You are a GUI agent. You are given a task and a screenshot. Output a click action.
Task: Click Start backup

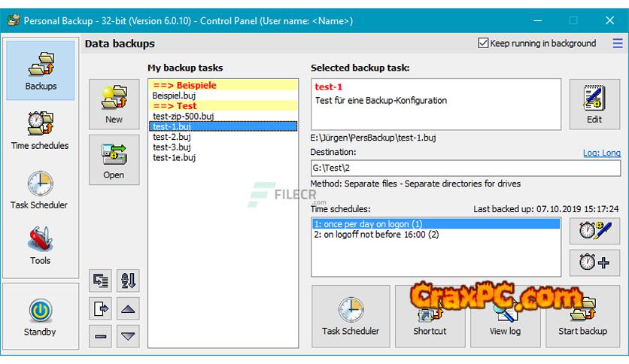[582, 316]
